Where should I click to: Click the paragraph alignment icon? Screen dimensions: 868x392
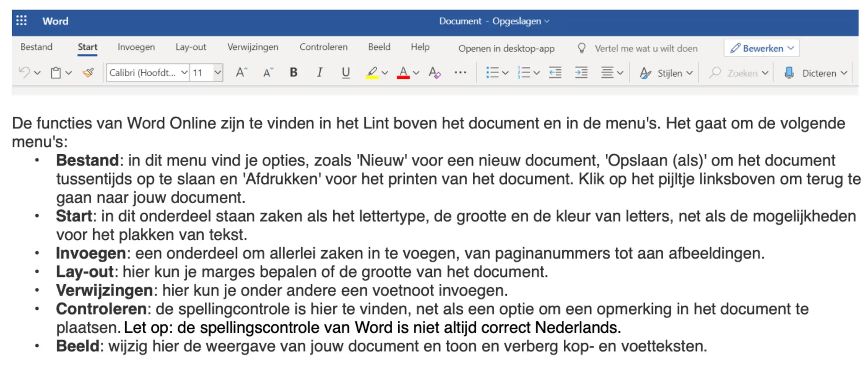tap(607, 72)
